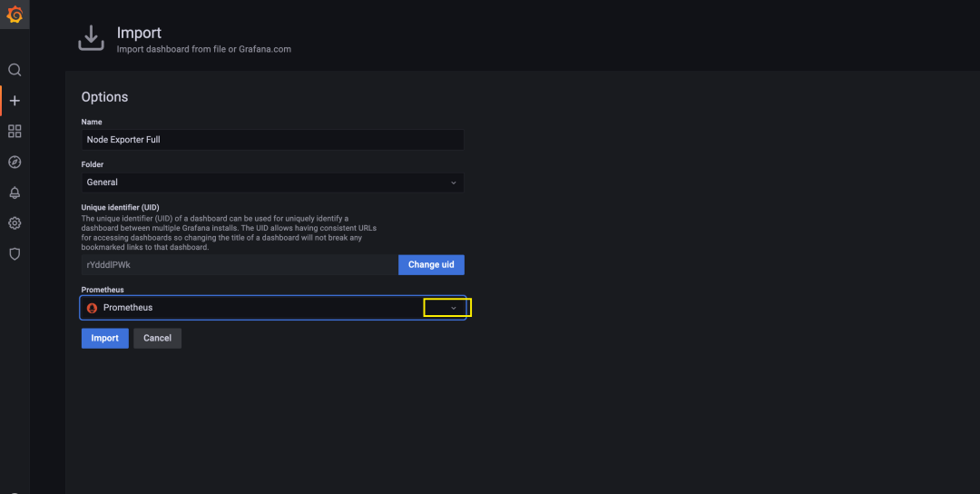Click the Prometheus datasource flame icon

tap(92, 308)
